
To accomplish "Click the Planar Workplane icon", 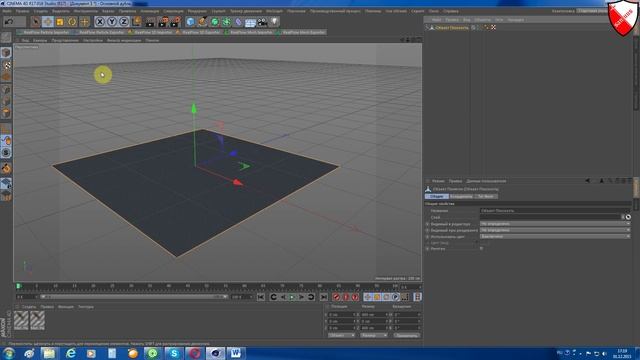I will point(6,196).
